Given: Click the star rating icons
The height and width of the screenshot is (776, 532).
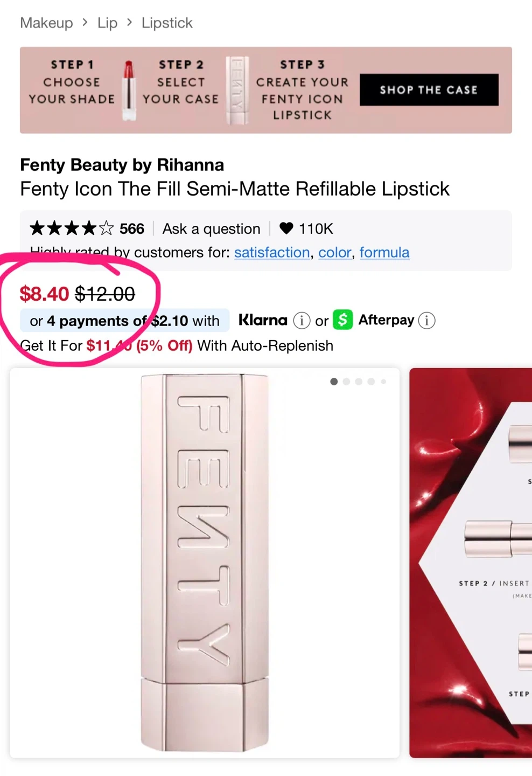Looking at the screenshot, I should coord(72,228).
